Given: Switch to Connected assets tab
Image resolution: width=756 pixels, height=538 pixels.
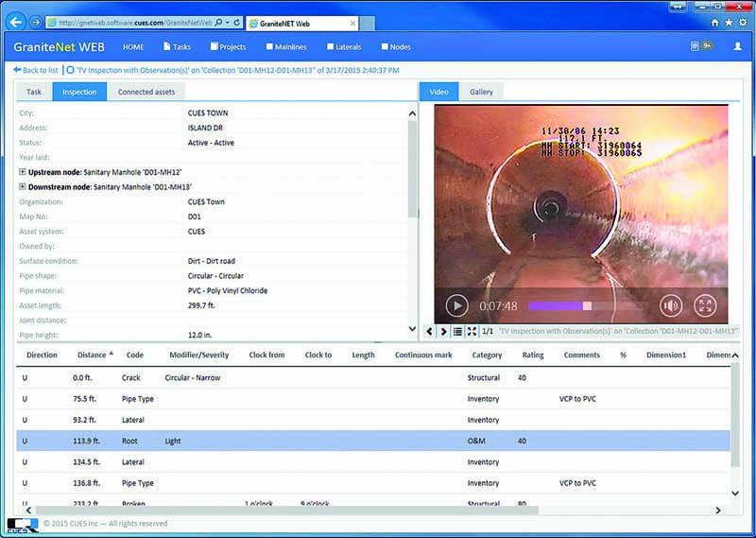Looking at the screenshot, I should pyautogui.click(x=146, y=92).
